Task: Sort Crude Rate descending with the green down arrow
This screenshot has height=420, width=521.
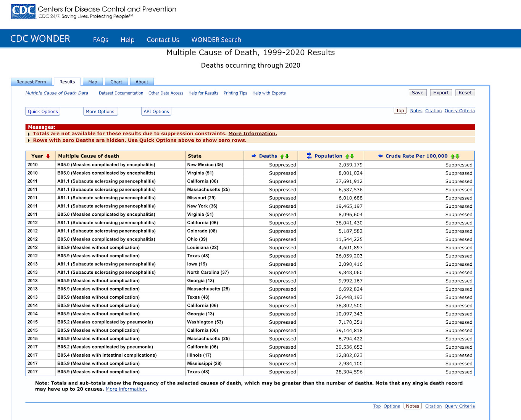Action: [x=457, y=156]
